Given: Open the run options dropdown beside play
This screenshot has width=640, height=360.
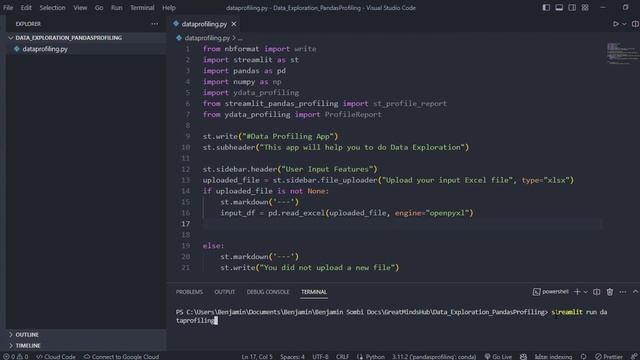Looking at the screenshot, I should point(624,24).
